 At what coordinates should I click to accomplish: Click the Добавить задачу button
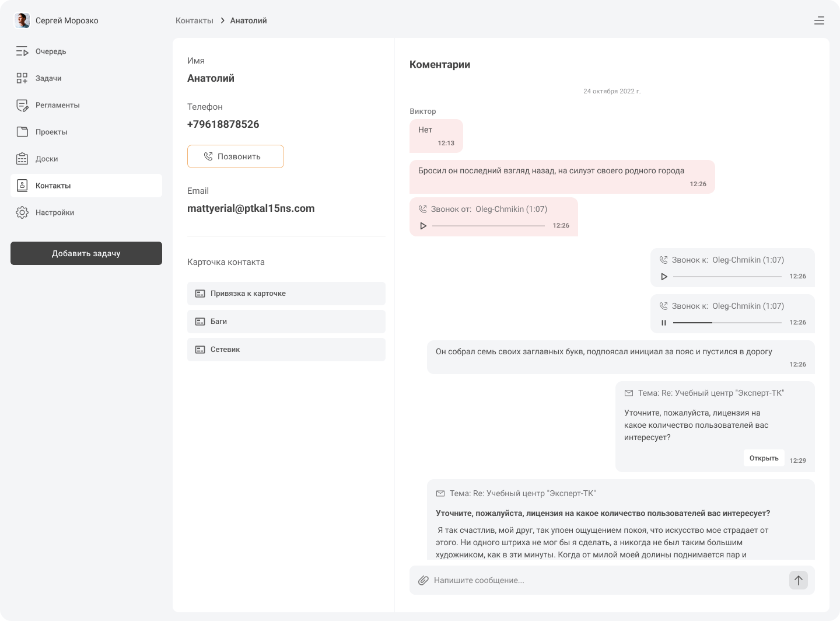[x=86, y=253]
